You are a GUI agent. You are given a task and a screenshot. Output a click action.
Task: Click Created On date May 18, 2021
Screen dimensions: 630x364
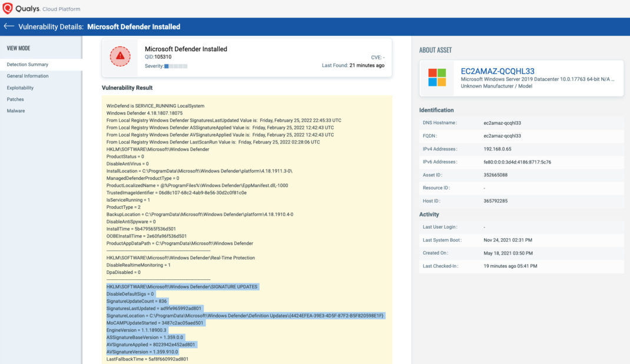pos(508,253)
